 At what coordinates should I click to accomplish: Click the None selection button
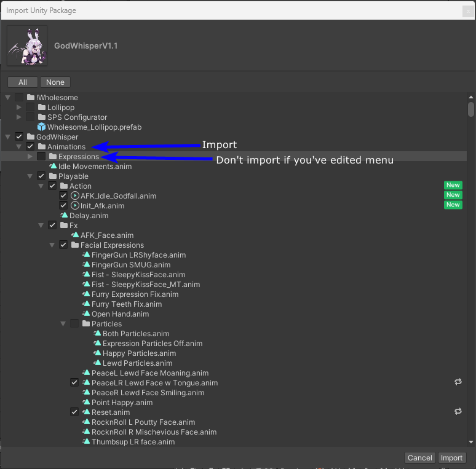pos(55,82)
